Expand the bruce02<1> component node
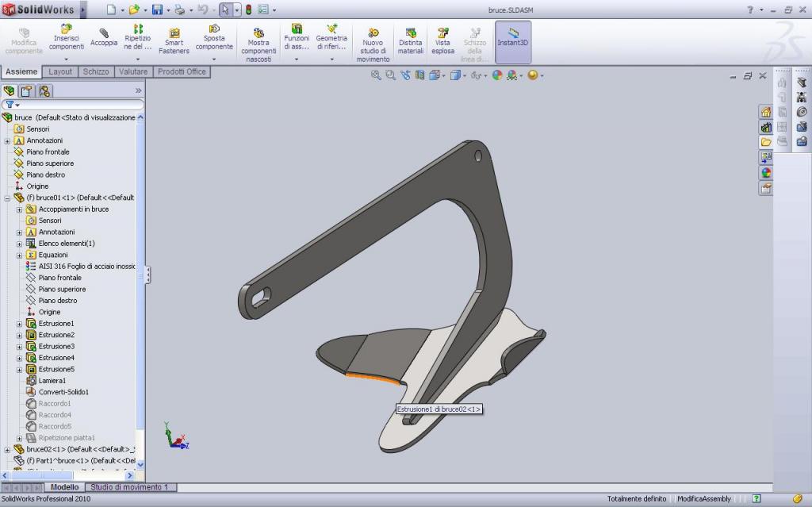This screenshot has width=812, height=507. click(7, 450)
